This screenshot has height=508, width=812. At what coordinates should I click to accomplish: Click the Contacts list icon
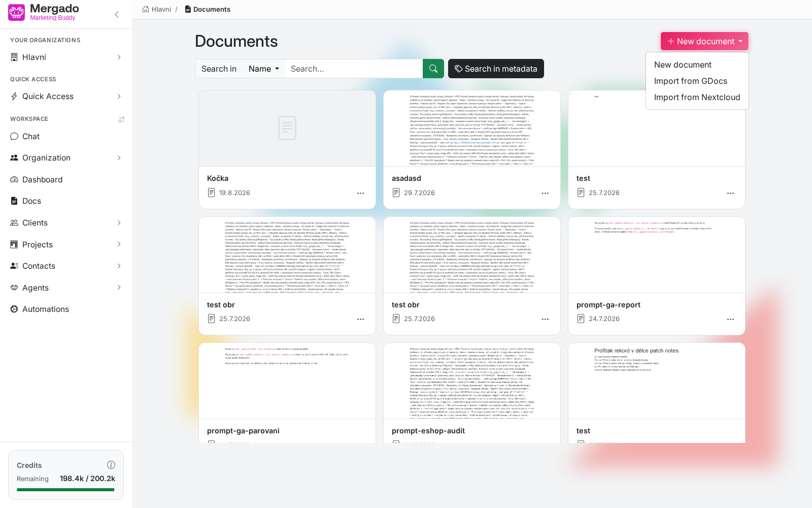(x=14, y=266)
